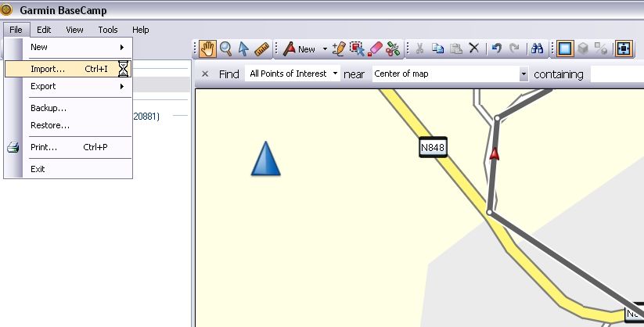Image resolution: width=644 pixels, height=327 pixels.
Task: Select the Hand pan tool
Action: click(207, 49)
